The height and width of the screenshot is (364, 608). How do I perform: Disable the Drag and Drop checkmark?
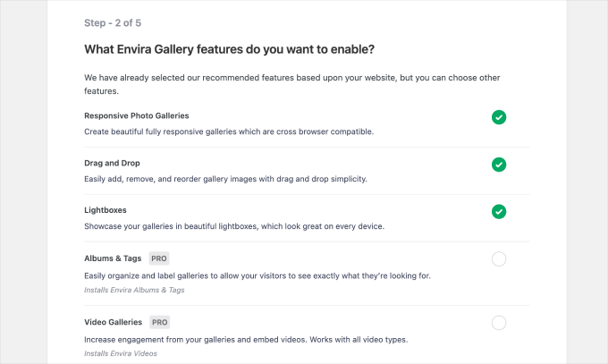click(x=499, y=165)
